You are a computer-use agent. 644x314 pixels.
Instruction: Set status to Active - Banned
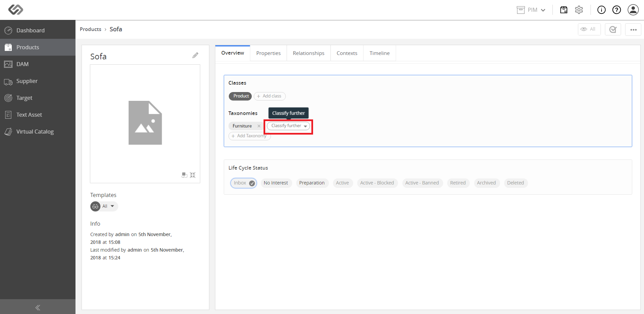click(x=422, y=183)
